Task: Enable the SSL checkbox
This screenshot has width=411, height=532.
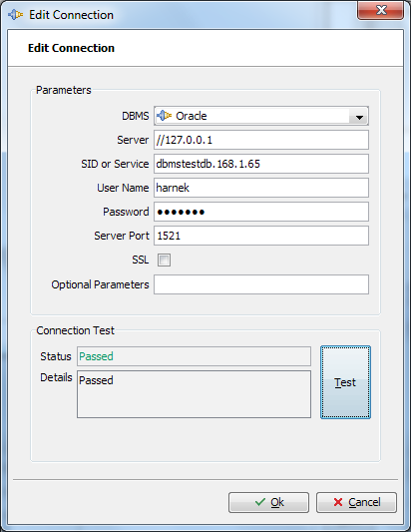Action: point(164,260)
